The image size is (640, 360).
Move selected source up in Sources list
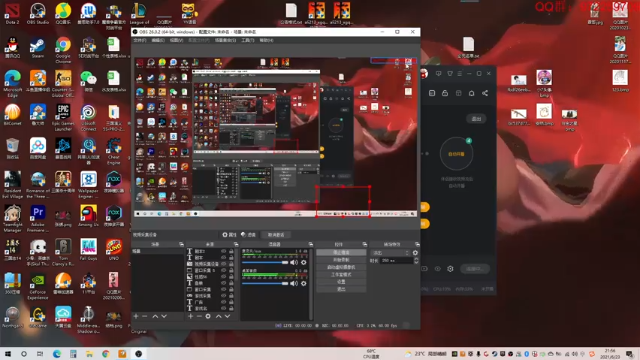[218, 316]
